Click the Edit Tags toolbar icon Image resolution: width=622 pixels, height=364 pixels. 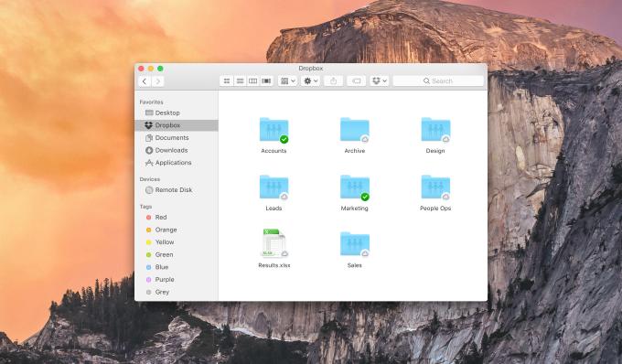click(x=356, y=80)
